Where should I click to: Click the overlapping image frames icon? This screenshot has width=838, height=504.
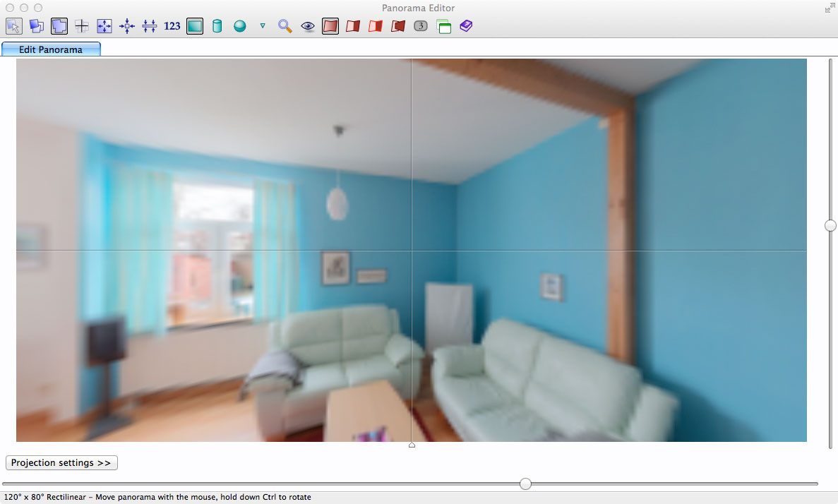pyautogui.click(x=37, y=26)
